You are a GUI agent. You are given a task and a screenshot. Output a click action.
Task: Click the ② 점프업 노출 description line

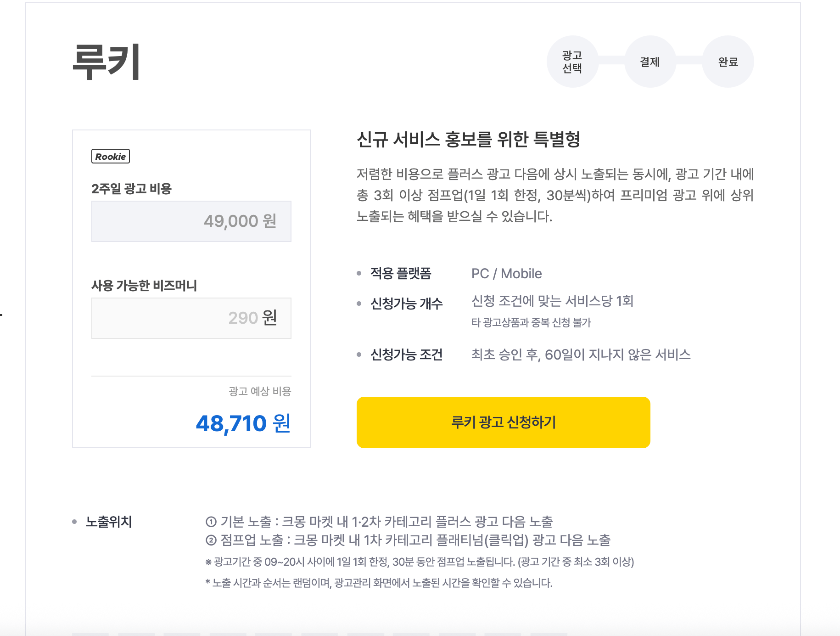pyautogui.click(x=408, y=540)
